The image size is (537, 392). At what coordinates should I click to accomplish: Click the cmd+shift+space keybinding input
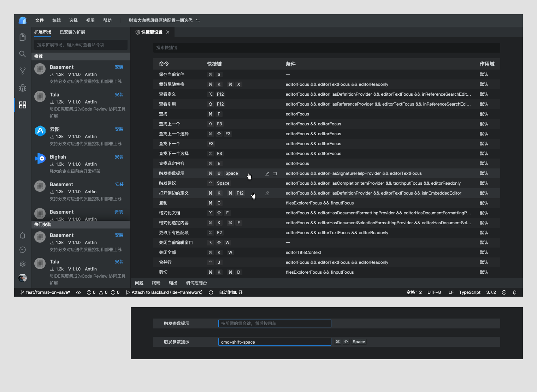click(275, 342)
